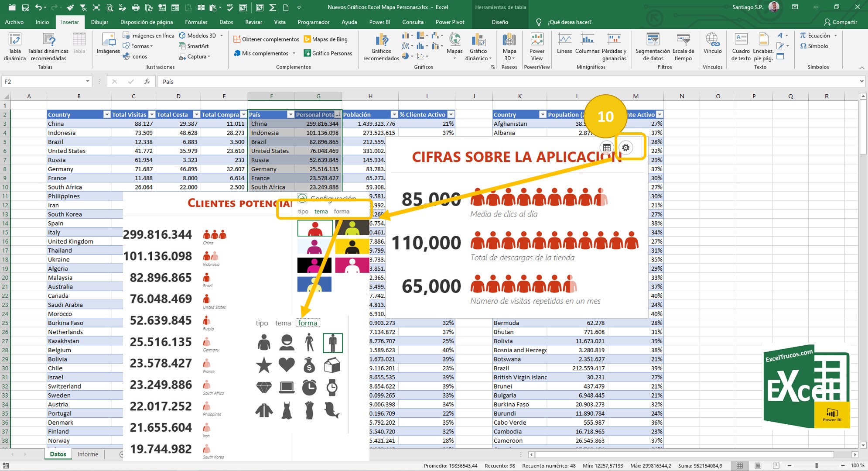868x471 pixels.
Task: Insert a Mapas de Bing map
Action: 325,39
